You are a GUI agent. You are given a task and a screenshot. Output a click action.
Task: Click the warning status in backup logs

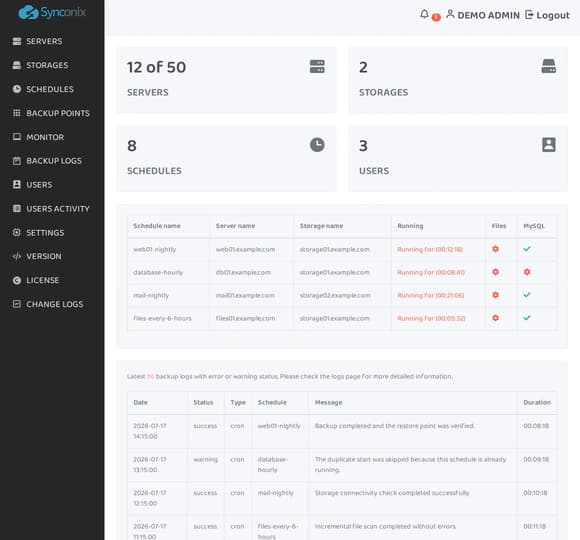click(205, 459)
